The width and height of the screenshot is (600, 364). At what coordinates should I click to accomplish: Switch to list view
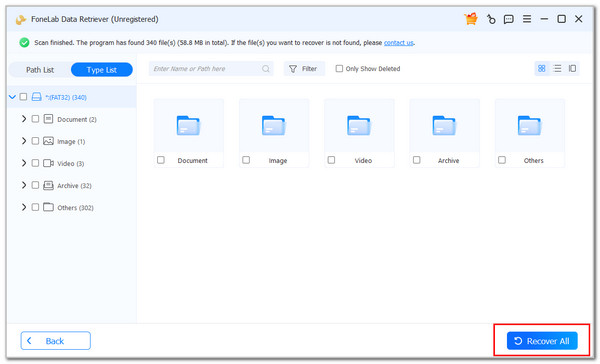[557, 69]
